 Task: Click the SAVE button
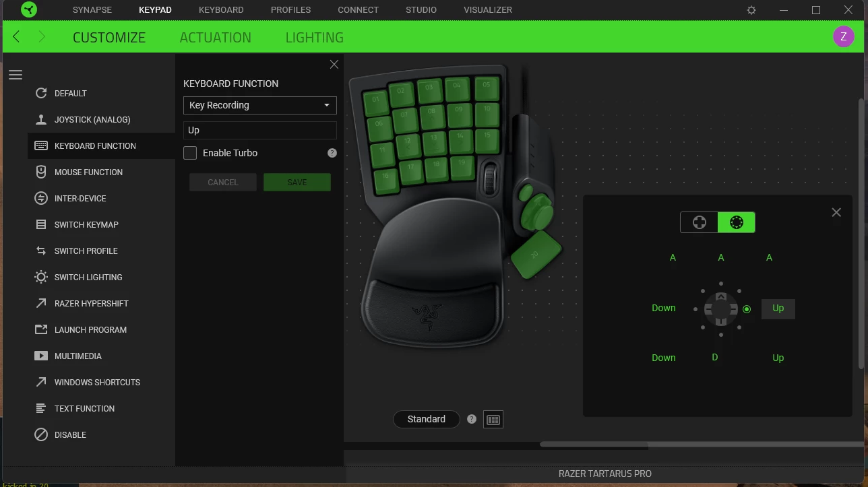[x=297, y=183]
